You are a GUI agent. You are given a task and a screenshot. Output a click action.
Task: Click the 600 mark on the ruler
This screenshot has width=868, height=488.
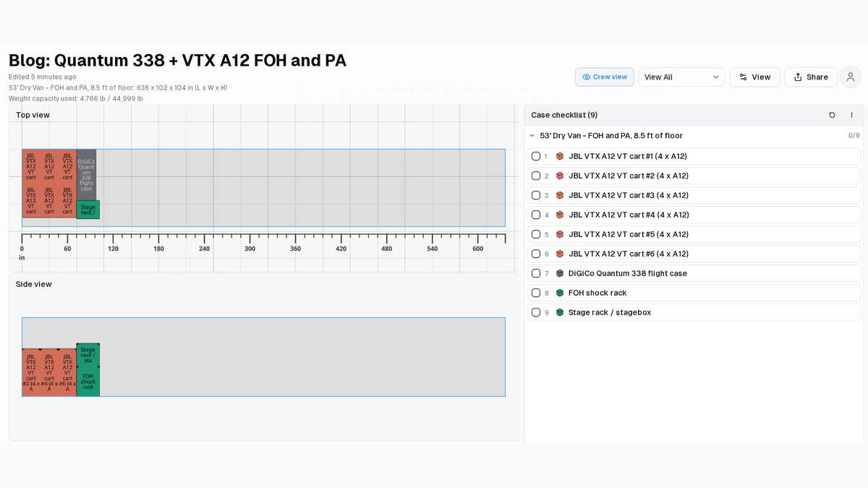477,249
